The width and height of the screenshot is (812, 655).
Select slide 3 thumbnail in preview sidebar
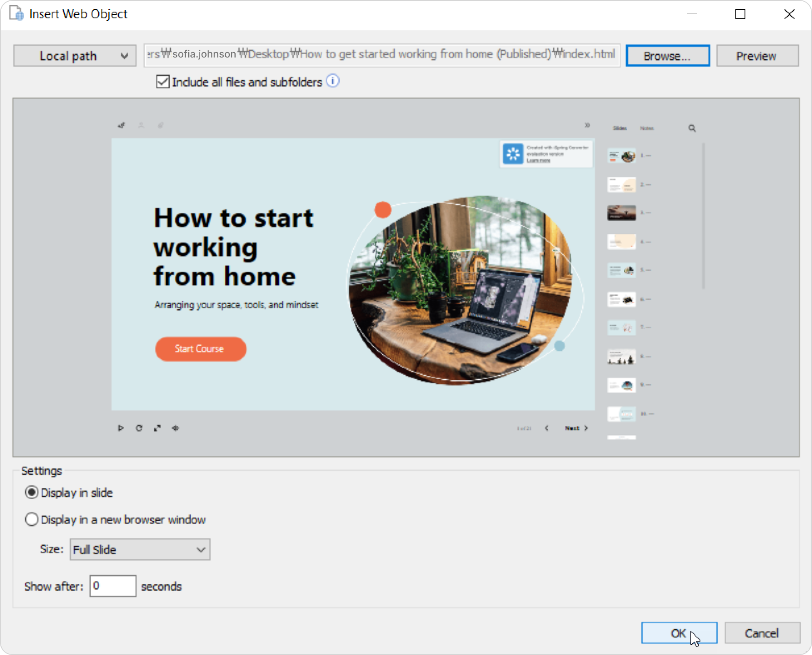(x=622, y=213)
